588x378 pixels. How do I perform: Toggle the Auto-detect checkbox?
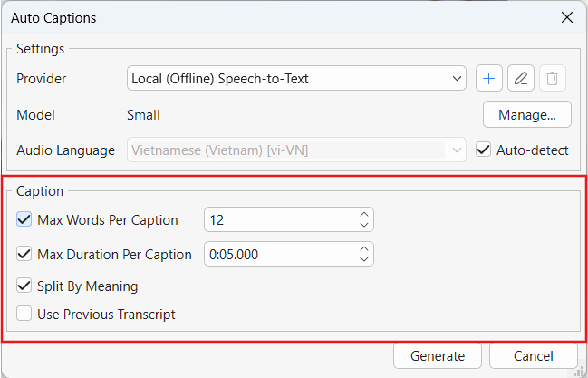pos(484,150)
